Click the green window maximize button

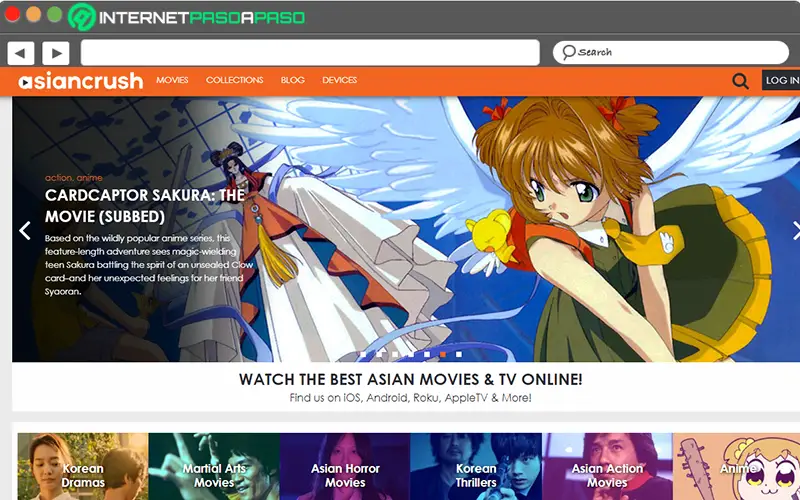pyautogui.click(x=55, y=14)
